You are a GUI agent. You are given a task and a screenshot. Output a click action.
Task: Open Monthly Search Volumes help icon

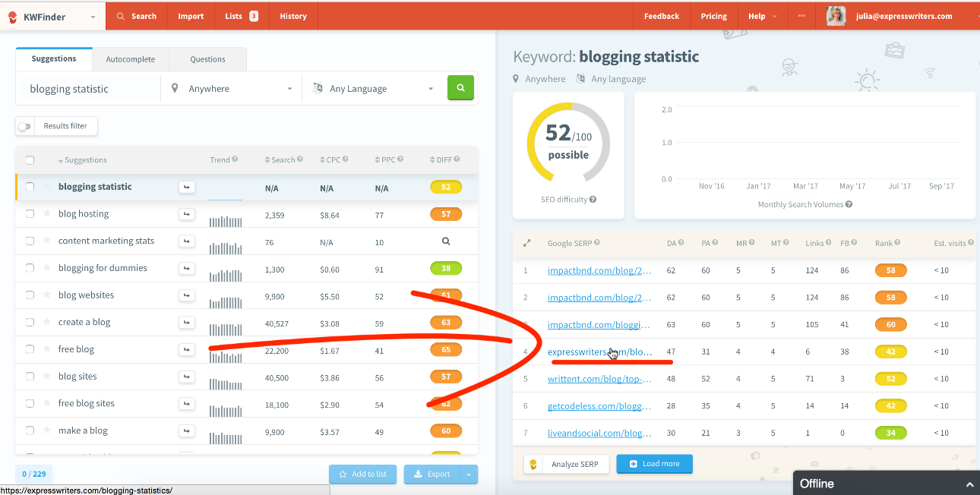pyautogui.click(x=849, y=204)
